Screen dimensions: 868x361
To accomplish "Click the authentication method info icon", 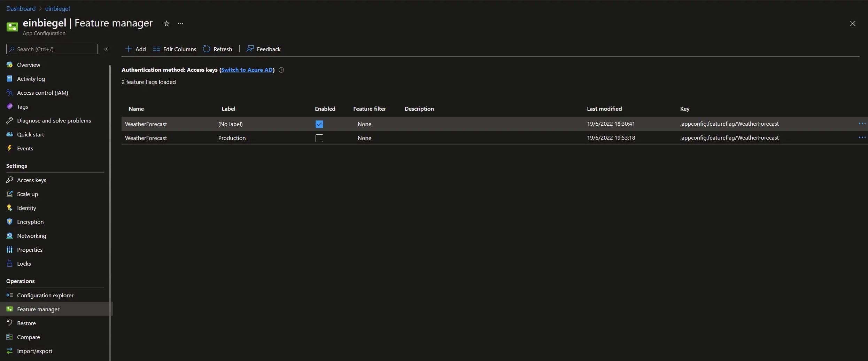I will coord(281,70).
